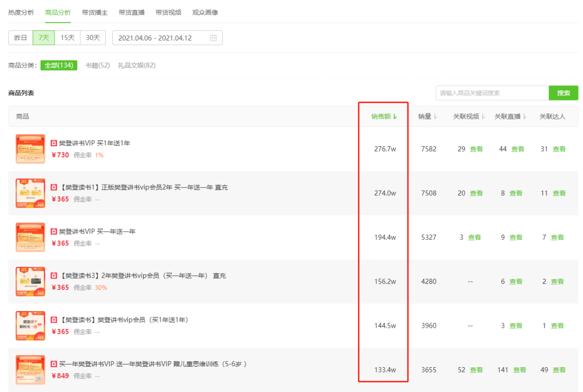Viewport: 583px width, 392px height.
Task: Click sales value 276.7w
Action: coord(385,149)
